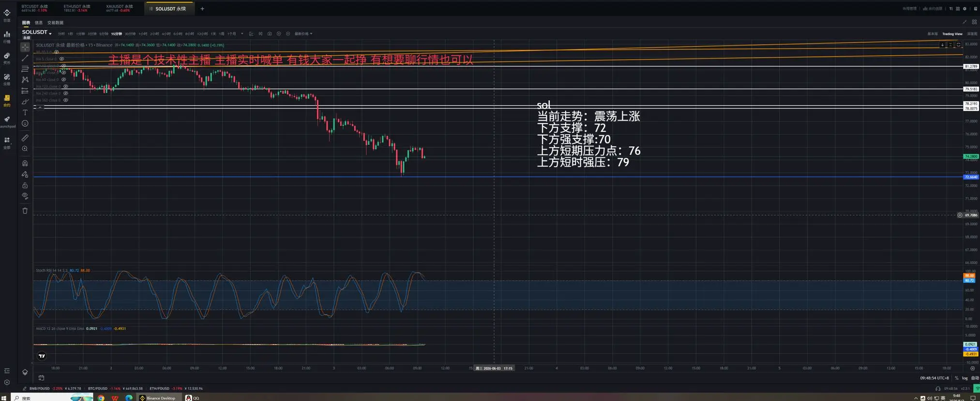Hide all drawings with eye tool

pyautogui.click(x=25, y=196)
